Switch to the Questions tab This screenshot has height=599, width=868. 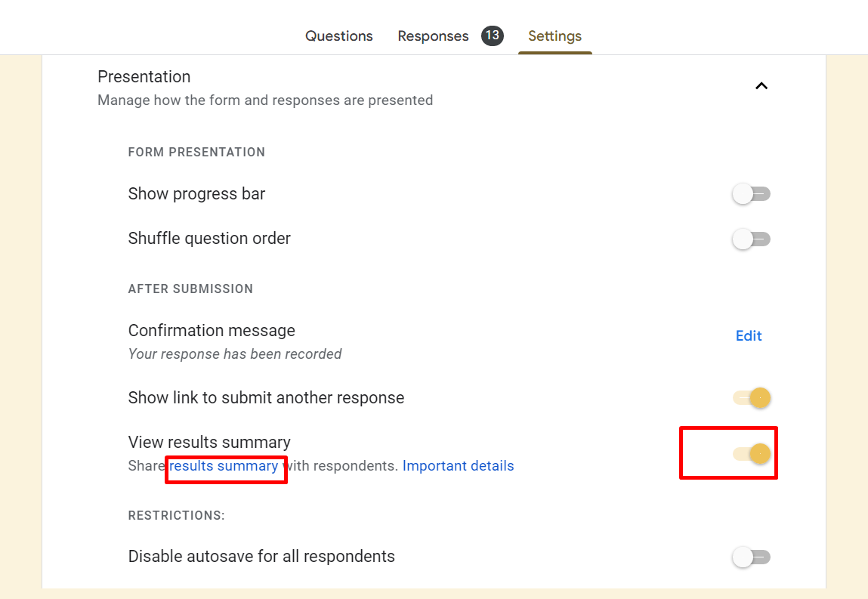pyautogui.click(x=338, y=36)
